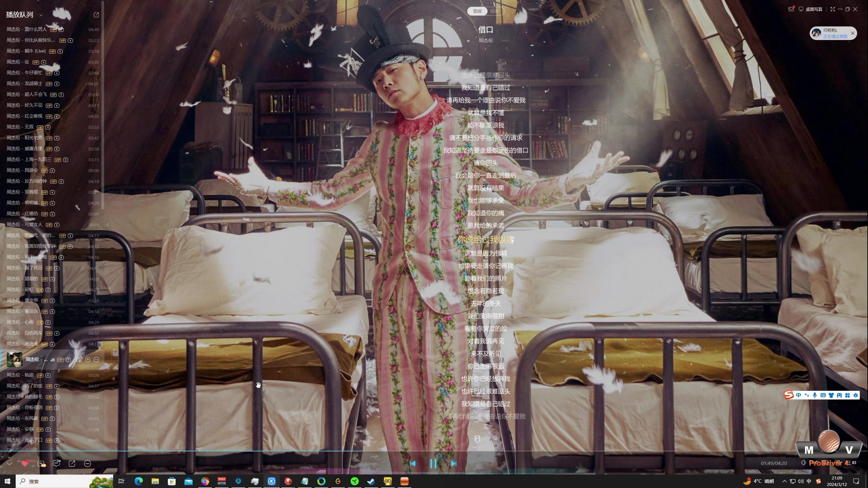Collapse the queue panel side arrow
This screenshot has height=488, width=868.
(x=108, y=225)
